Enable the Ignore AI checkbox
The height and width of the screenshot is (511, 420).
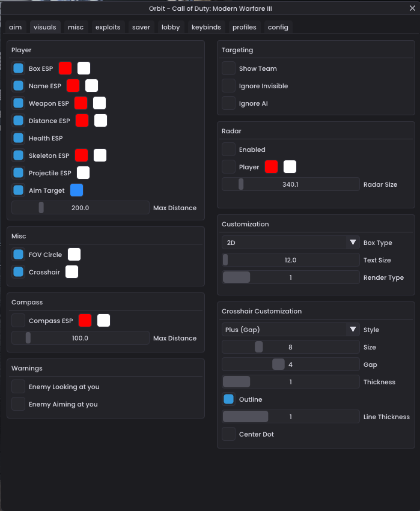228,103
